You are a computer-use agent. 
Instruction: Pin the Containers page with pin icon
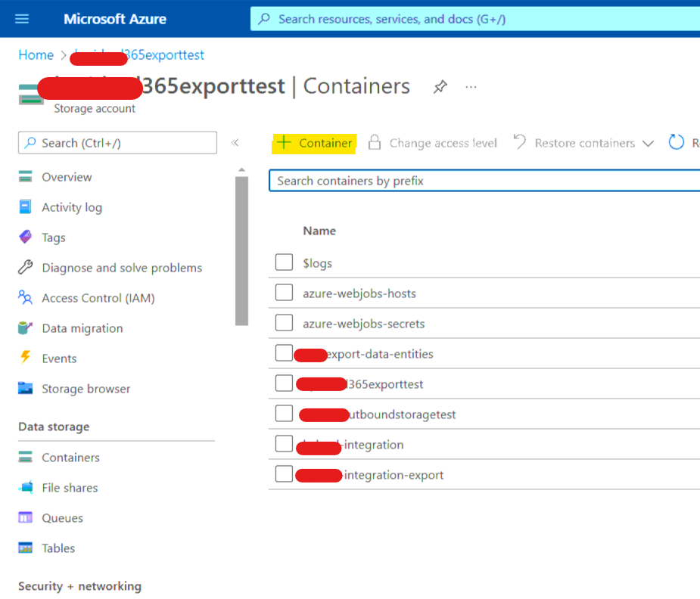pyautogui.click(x=440, y=86)
